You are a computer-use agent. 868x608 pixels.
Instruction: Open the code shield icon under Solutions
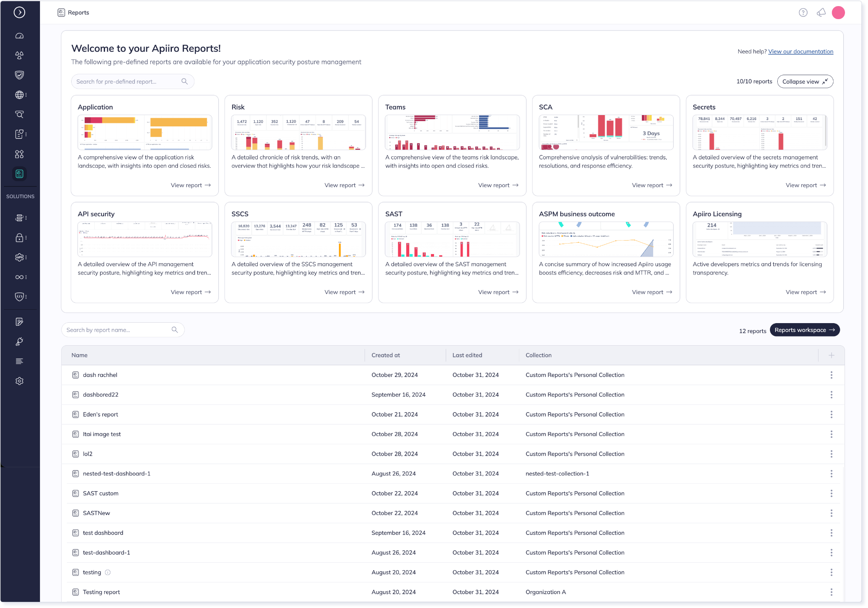pos(20,297)
